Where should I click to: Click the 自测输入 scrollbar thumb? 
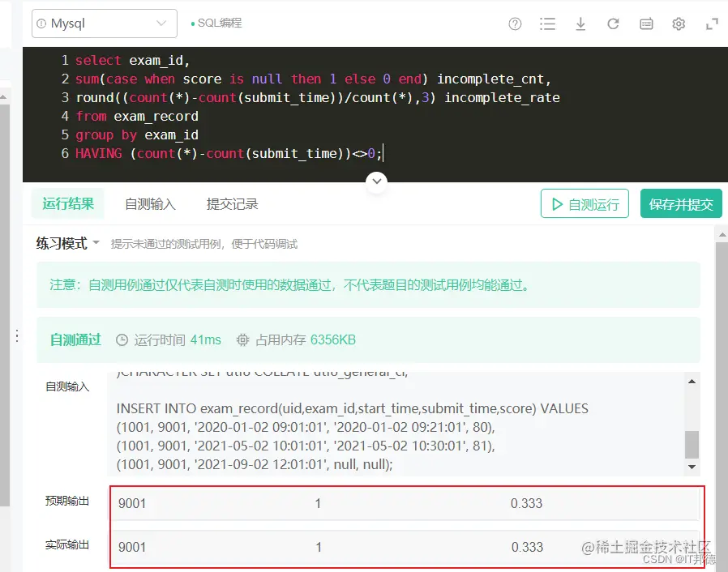point(692,445)
